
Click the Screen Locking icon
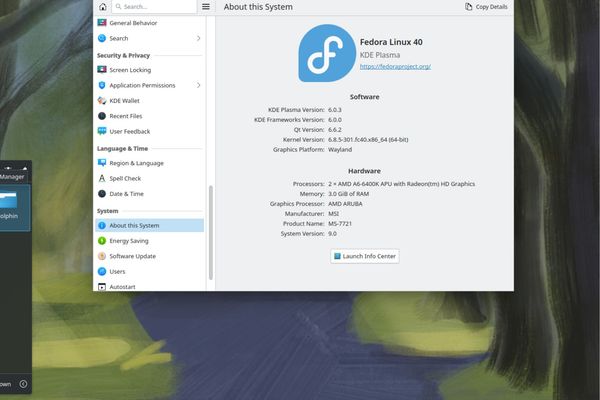pos(102,70)
